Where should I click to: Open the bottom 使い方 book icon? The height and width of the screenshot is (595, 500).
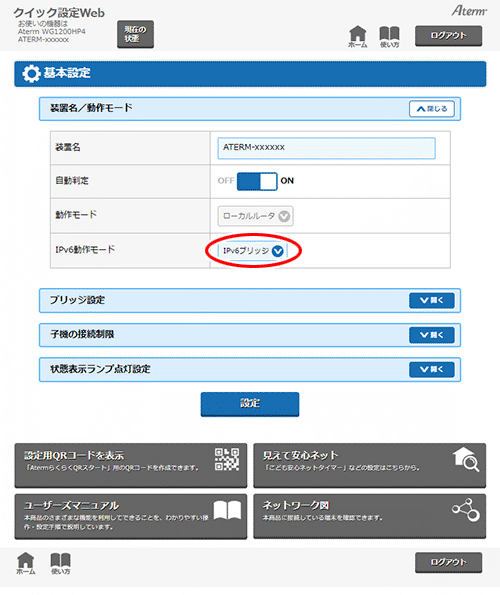(60, 563)
